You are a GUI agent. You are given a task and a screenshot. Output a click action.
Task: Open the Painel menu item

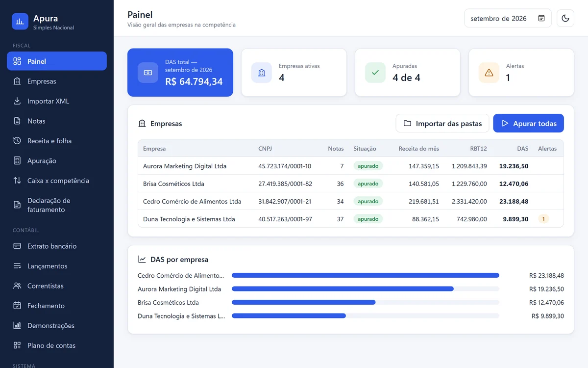pos(57,61)
